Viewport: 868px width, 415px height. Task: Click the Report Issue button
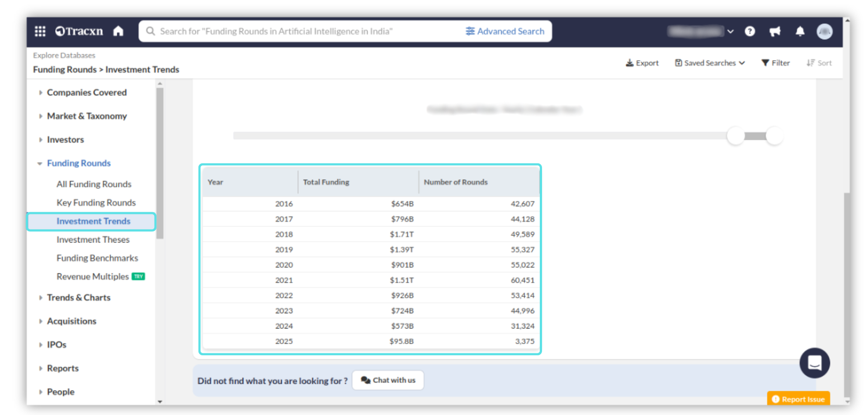point(798,399)
